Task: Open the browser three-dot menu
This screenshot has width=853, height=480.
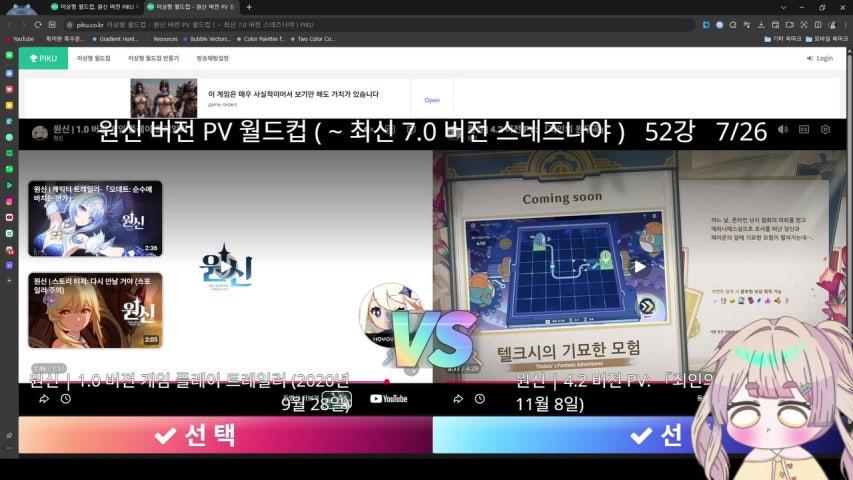Action: [846, 25]
